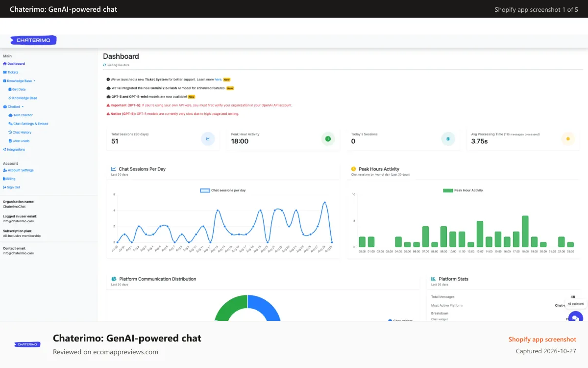Click the 13:00 bar in Peak Hours chart
This screenshot has height=368, width=588.
(480, 234)
